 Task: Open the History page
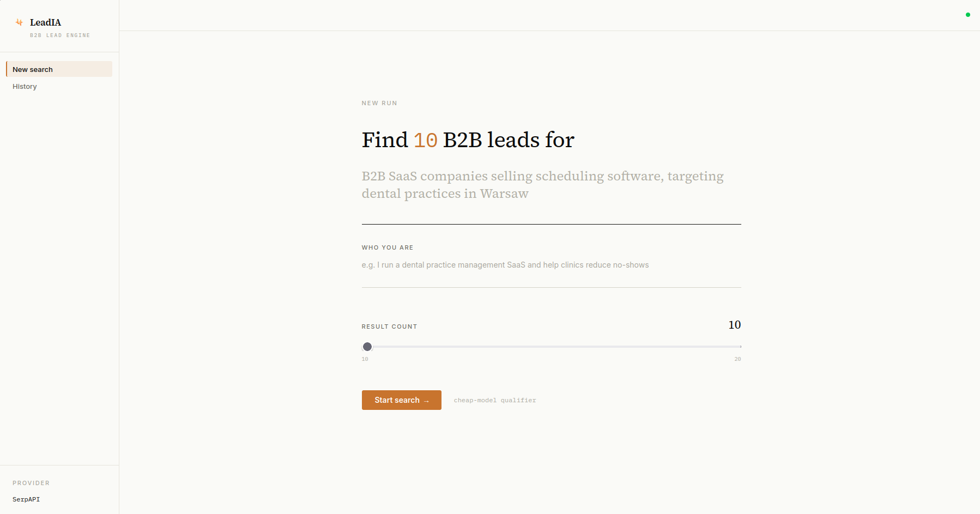point(59,86)
